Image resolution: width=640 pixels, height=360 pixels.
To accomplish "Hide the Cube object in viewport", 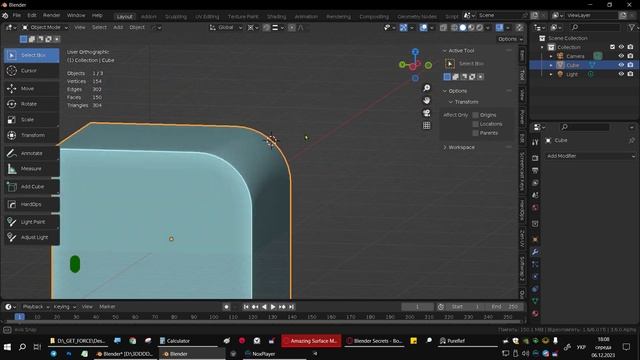I will tap(621, 65).
